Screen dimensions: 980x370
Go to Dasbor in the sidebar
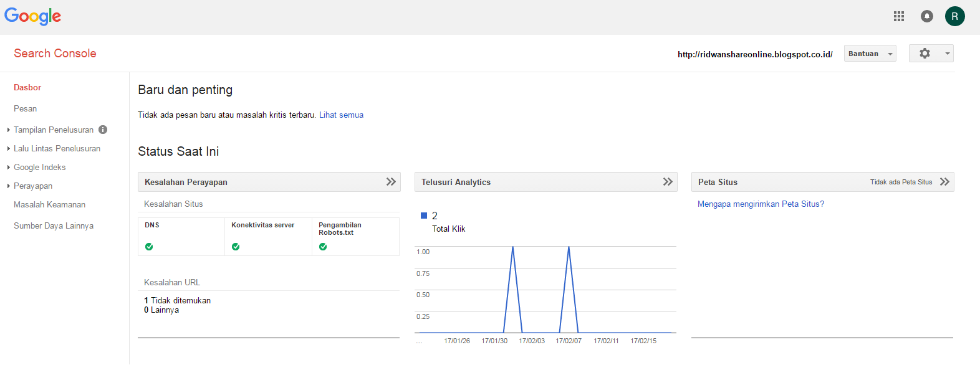coord(27,88)
